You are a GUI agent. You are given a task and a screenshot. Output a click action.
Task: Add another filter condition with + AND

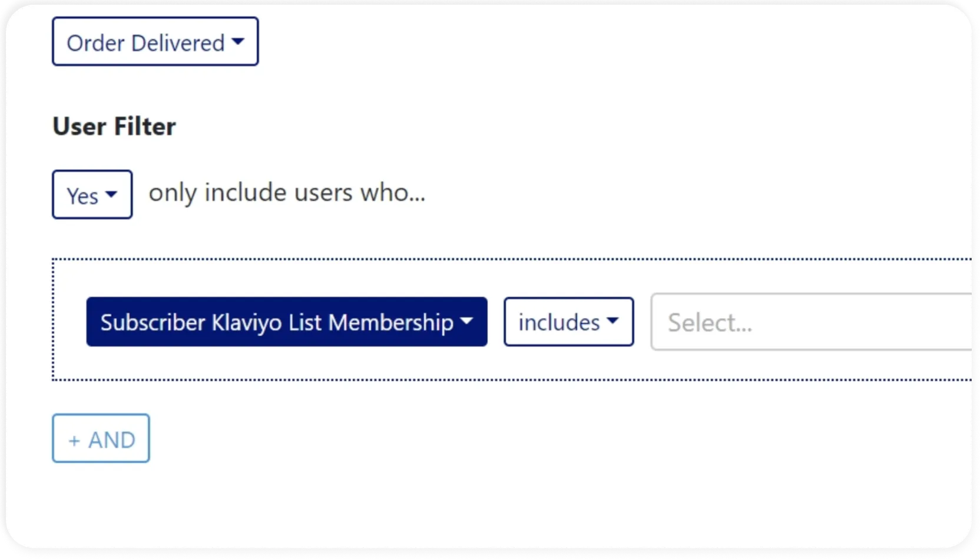[x=100, y=438]
